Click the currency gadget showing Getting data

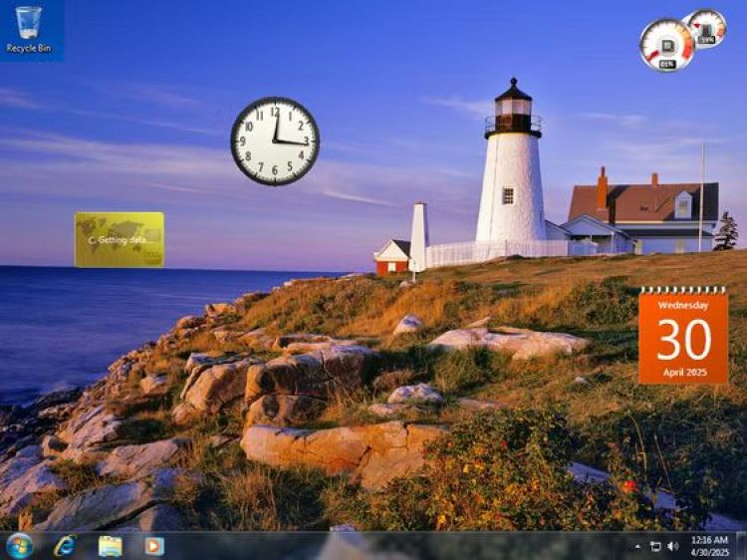(x=120, y=240)
